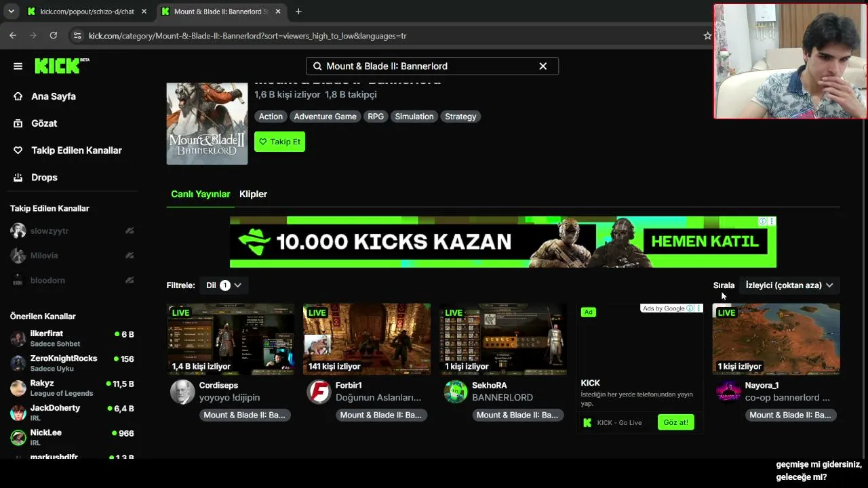The height and width of the screenshot is (488, 868).
Task: Open the ad options menu on the banner
Action: tap(772, 221)
